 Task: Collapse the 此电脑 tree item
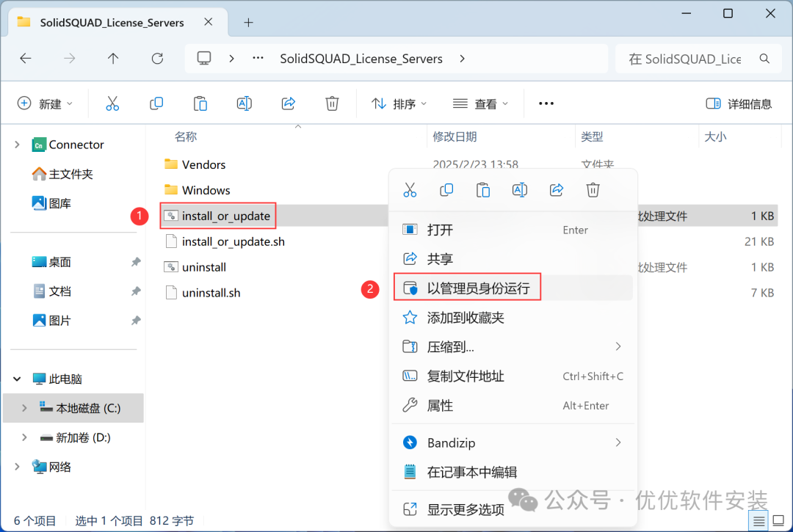[x=16, y=379]
